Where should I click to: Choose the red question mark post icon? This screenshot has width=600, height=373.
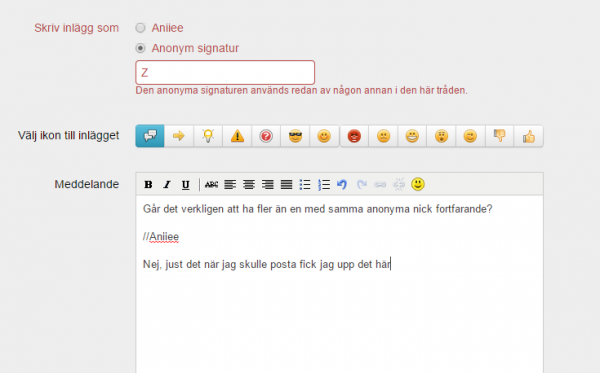pos(266,136)
